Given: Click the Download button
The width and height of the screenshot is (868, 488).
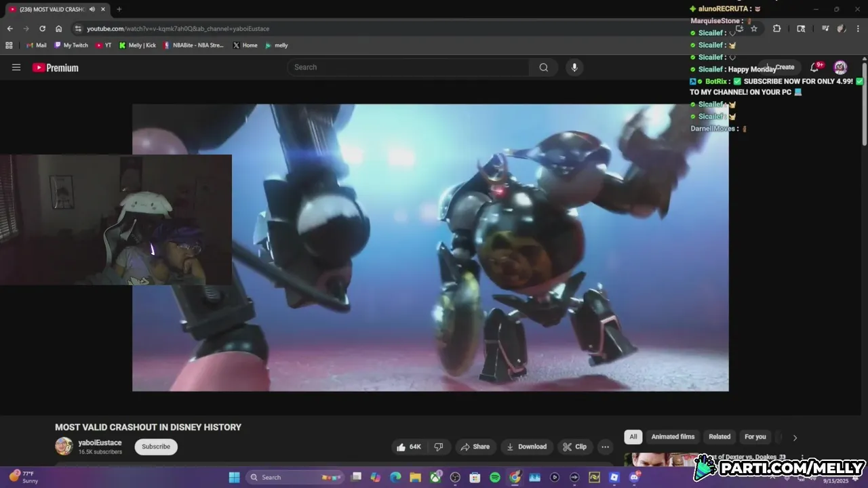Looking at the screenshot, I should [526, 447].
